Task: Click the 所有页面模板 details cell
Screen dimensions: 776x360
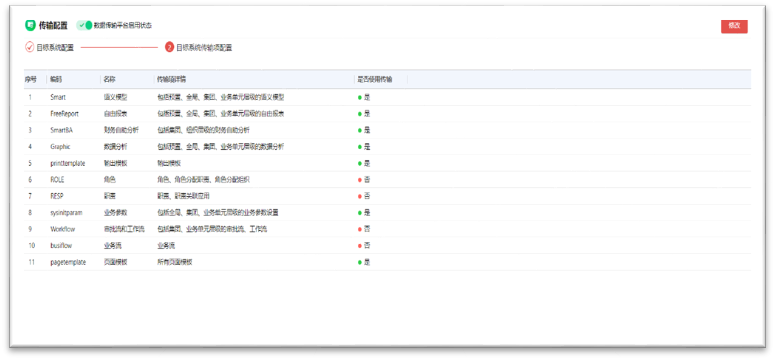Action: tap(175, 262)
